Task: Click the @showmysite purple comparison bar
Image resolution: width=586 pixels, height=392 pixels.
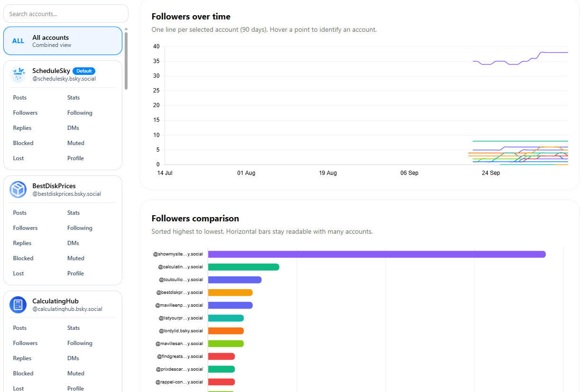Action: (x=377, y=254)
